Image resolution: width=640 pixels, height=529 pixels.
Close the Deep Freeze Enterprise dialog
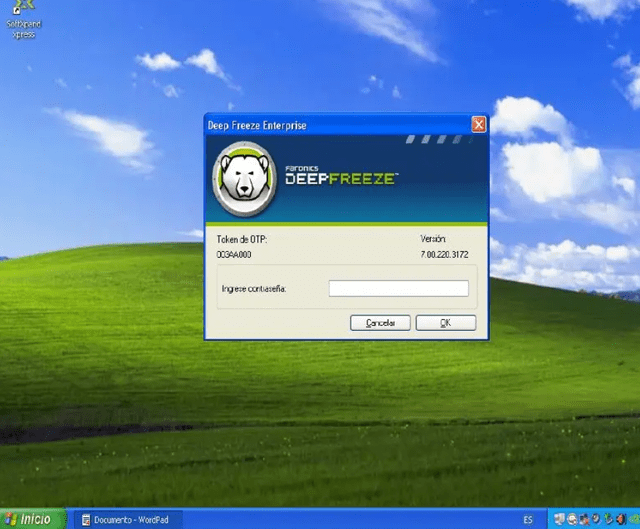coord(479,124)
